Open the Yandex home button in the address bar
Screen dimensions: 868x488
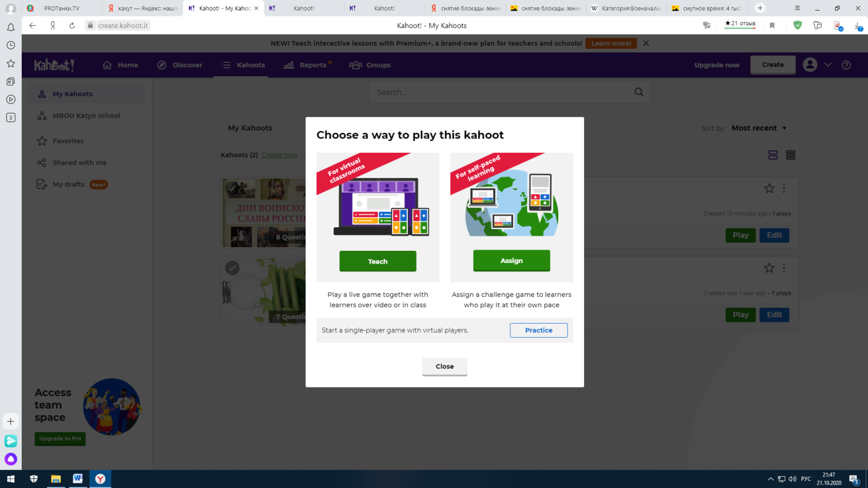pos(53,25)
